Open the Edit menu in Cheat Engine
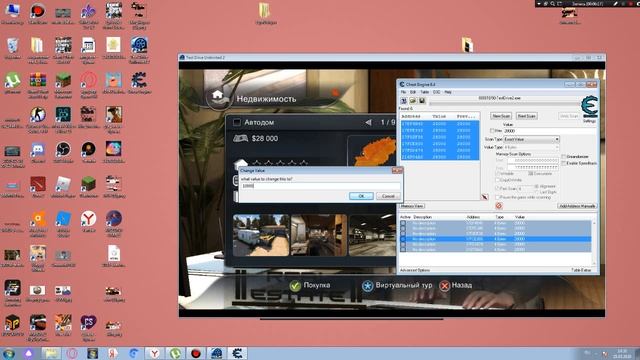This screenshot has width=640, height=360. tap(413, 92)
